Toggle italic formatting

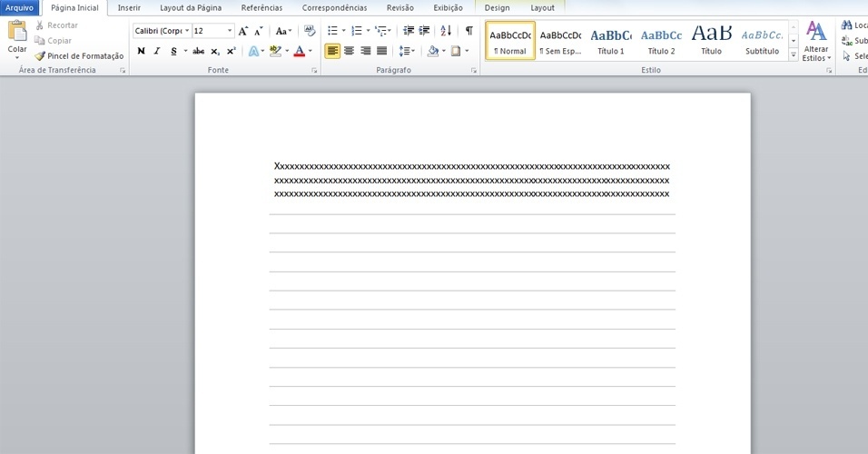(x=156, y=52)
